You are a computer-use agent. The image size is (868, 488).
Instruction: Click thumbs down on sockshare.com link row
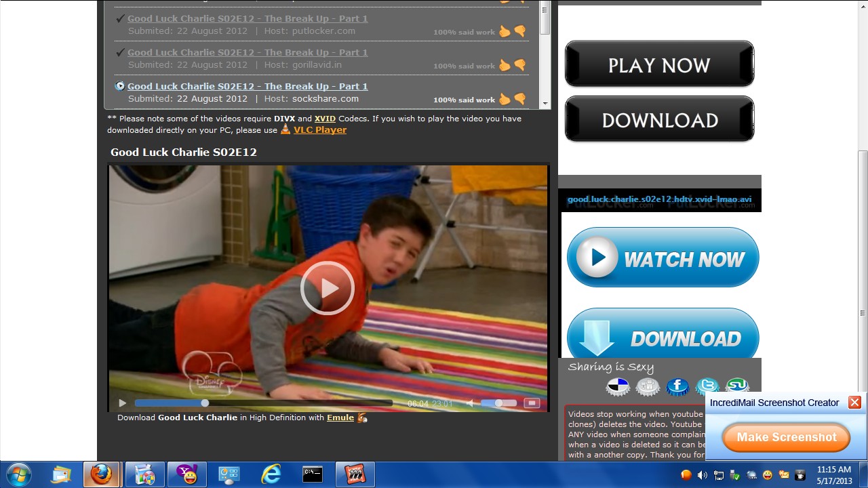[520, 99]
